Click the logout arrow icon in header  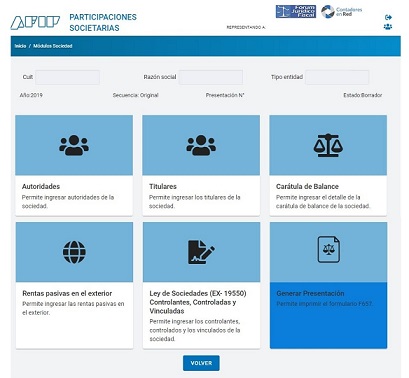[x=388, y=17]
